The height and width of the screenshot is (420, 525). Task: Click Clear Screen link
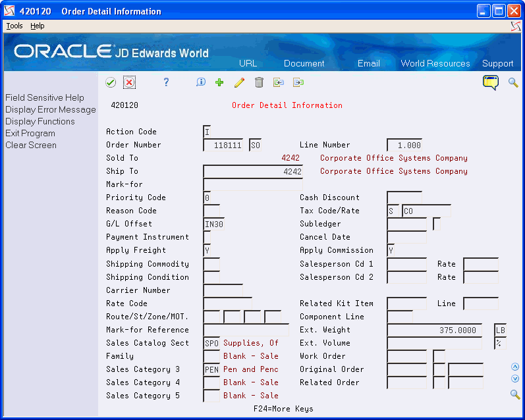pyautogui.click(x=31, y=145)
